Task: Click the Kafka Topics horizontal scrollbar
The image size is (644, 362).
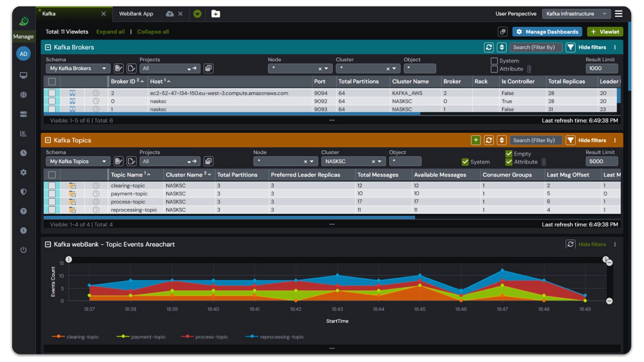Action: click(x=229, y=218)
